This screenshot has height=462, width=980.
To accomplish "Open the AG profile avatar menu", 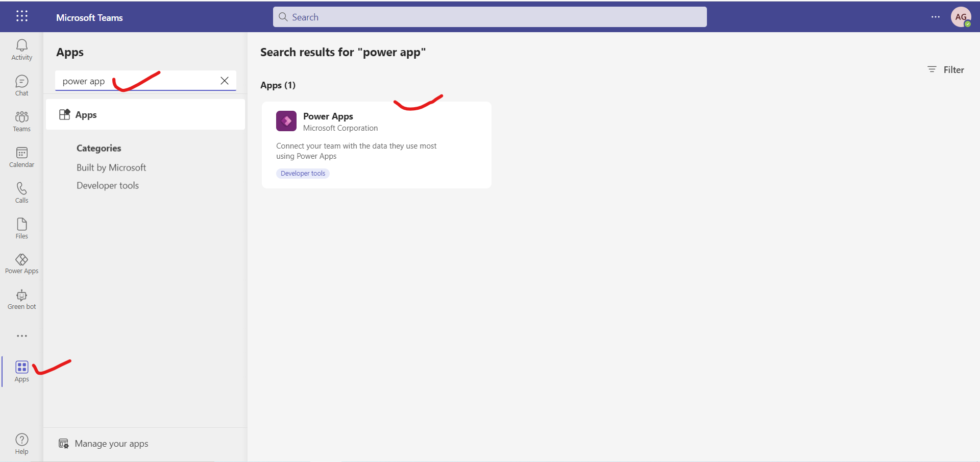I will tap(961, 17).
